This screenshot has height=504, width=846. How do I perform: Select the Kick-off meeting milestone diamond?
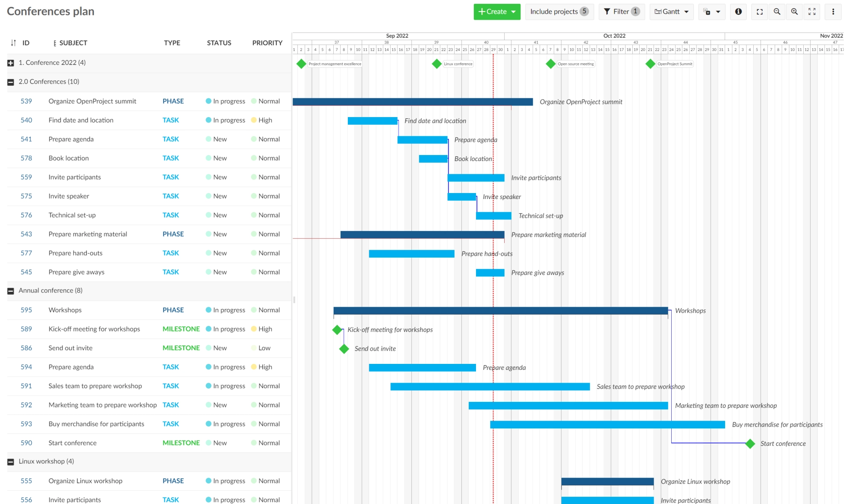tap(337, 329)
